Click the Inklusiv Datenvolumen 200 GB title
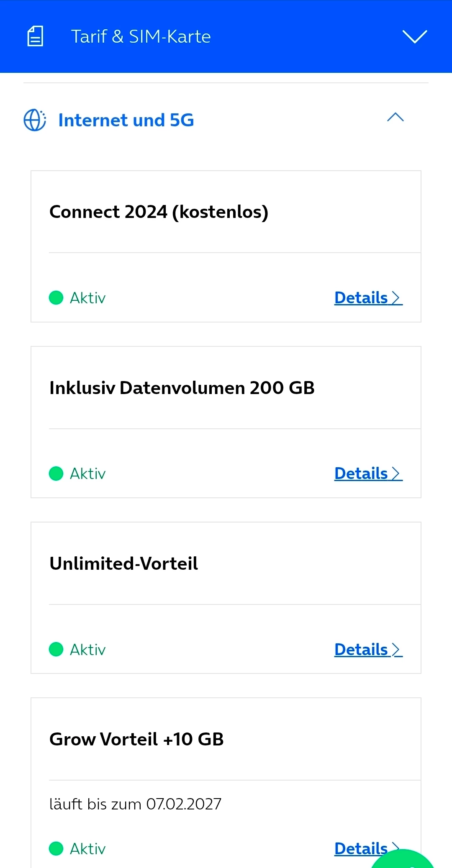The width and height of the screenshot is (452, 868). pos(182,388)
